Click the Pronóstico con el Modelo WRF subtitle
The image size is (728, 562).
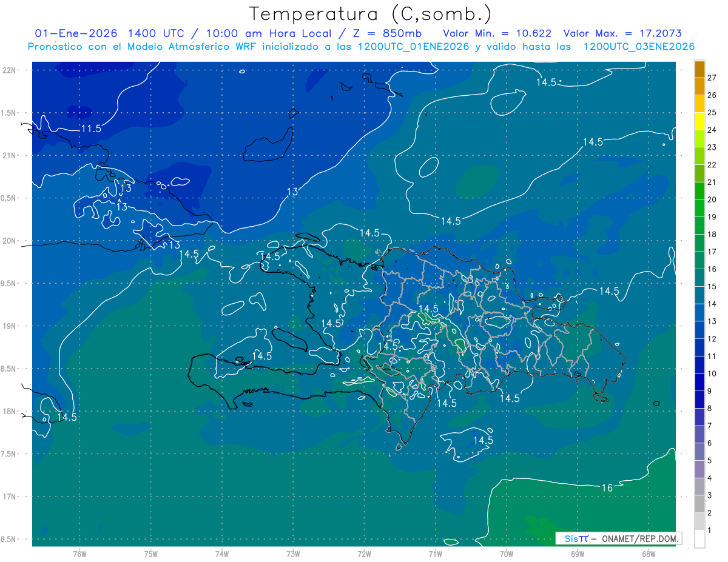361,47
